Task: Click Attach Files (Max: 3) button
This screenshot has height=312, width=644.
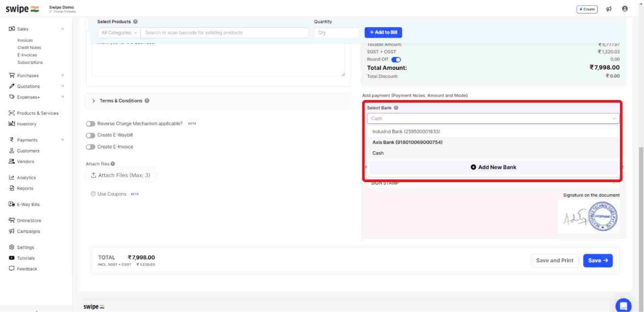Action: tap(121, 175)
